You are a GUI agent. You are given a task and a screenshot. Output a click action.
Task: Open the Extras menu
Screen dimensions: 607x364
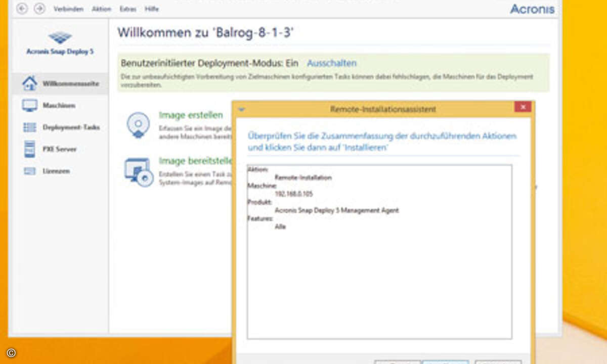(127, 9)
